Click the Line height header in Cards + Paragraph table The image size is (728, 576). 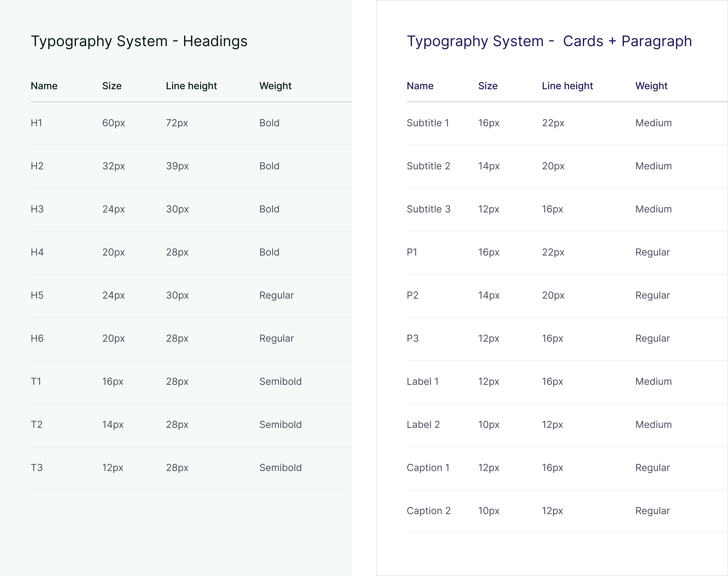(x=568, y=86)
